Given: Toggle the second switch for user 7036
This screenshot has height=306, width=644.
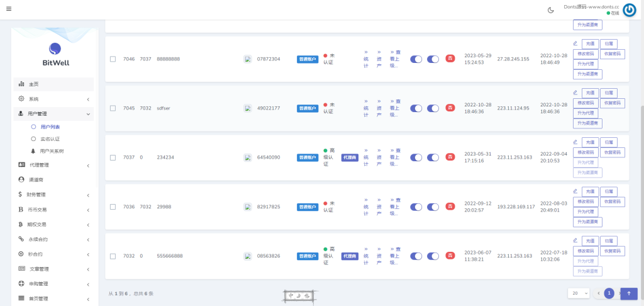Looking at the screenshot, I should point(433,207).
